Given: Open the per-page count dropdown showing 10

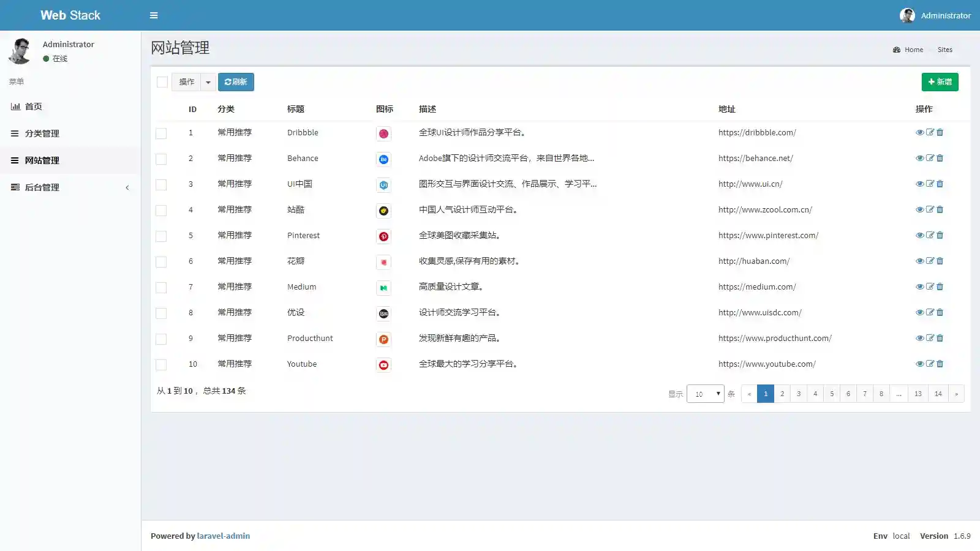Looking at the screenshot, I should (x=706, y=394).
